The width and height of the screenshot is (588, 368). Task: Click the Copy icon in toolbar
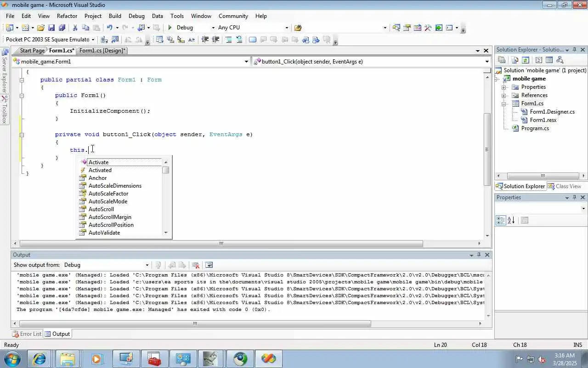tap(85, 28)
